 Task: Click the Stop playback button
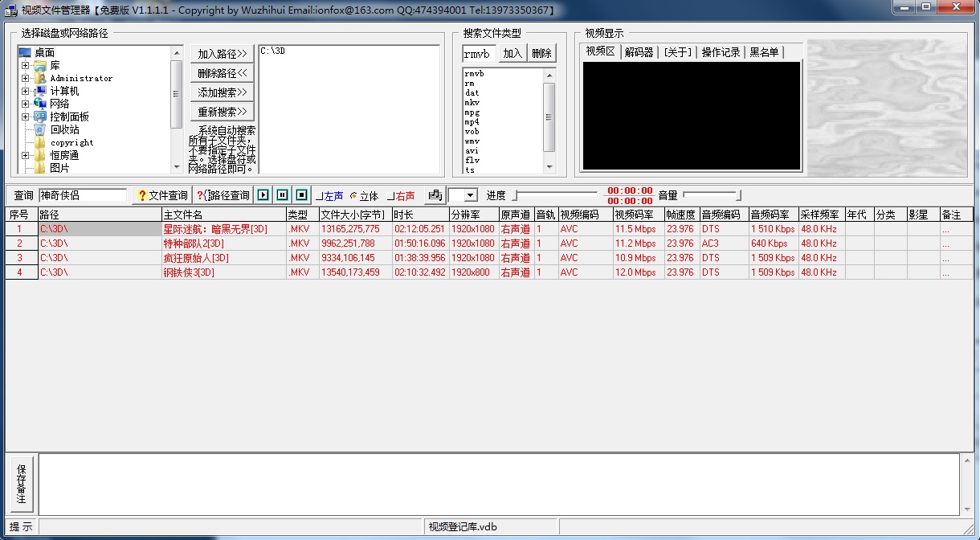(302, 195)
